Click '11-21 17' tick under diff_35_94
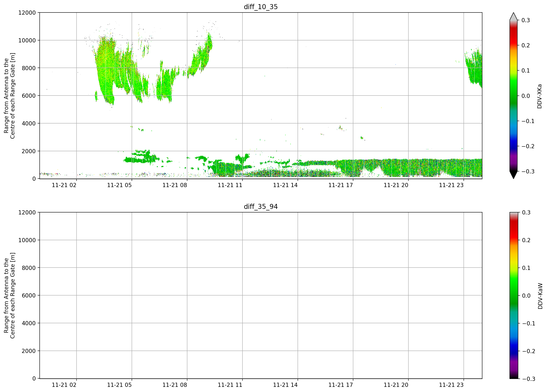The height and width of the screenshot is (392, 547). pos(341,385)
